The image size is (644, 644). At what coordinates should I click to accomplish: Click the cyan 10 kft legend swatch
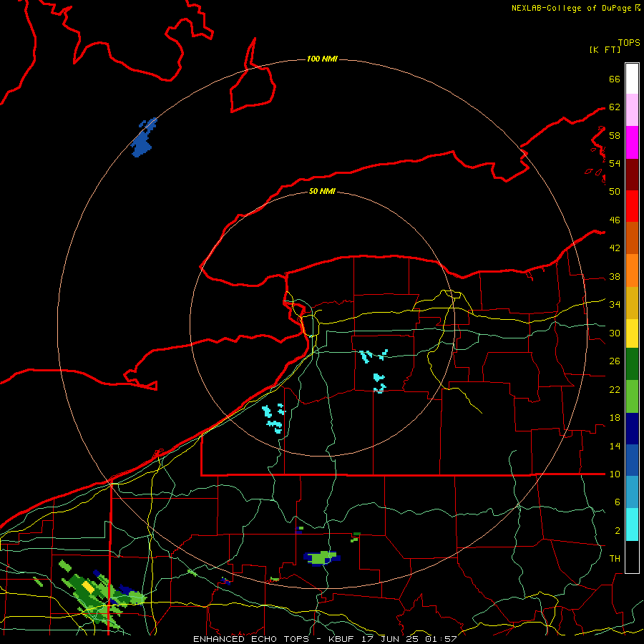[x=632, y=525]
